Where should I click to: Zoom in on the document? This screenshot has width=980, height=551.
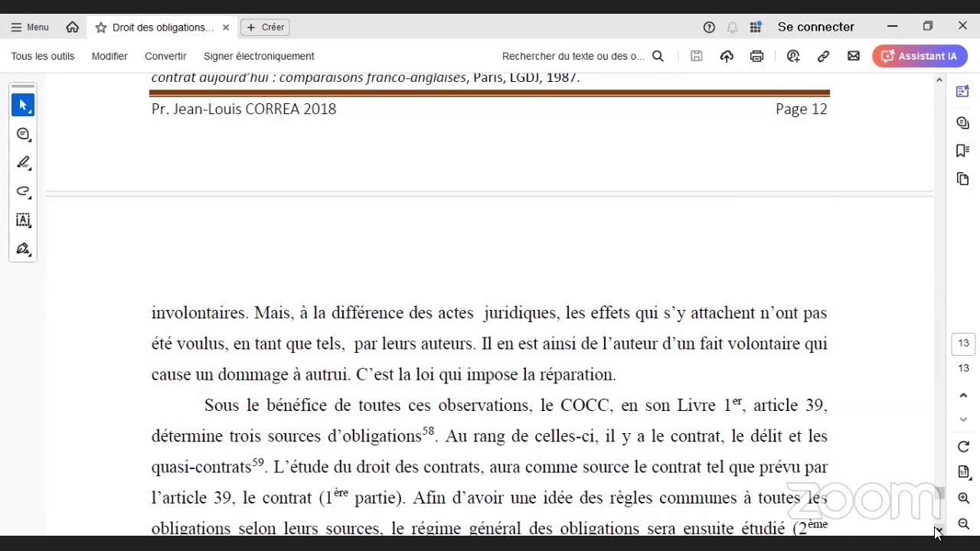[963, 498]
